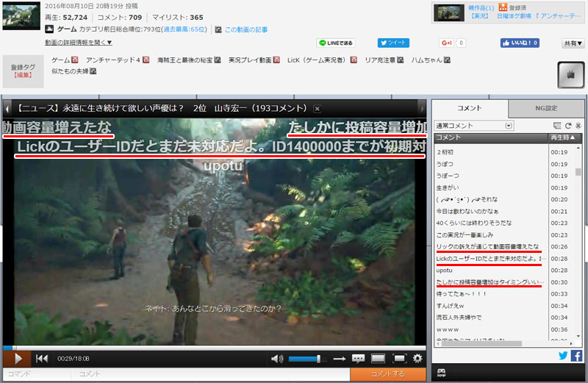Viewport: 588px width, 383px height.
Task: Click the video seek bar
Action: [214, 348]
